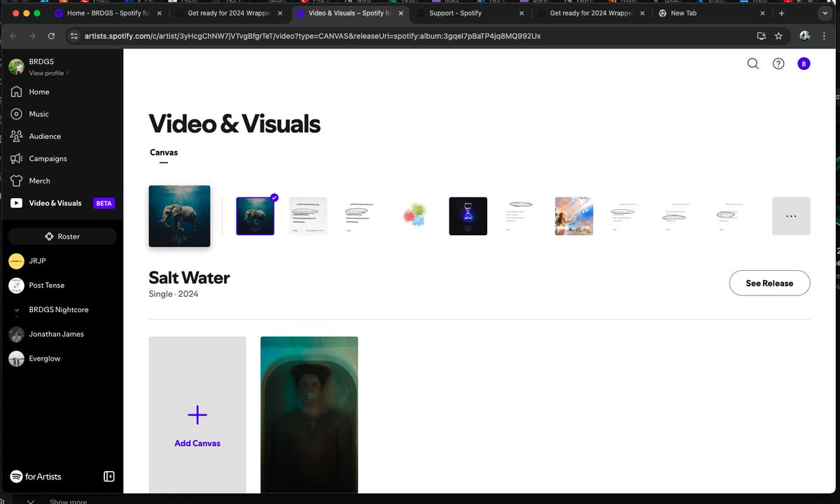Switch to the Support - Spotify tab

tap(469, 13)
